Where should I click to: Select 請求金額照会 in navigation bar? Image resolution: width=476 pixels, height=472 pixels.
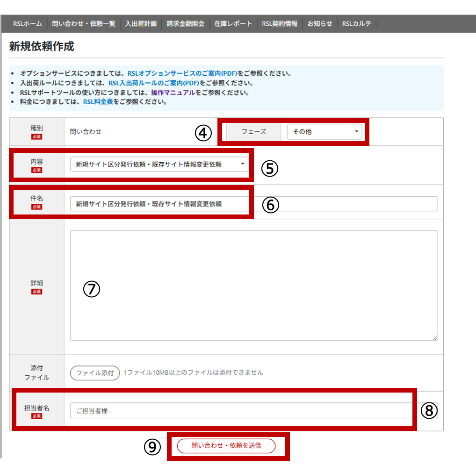(185, 24)
